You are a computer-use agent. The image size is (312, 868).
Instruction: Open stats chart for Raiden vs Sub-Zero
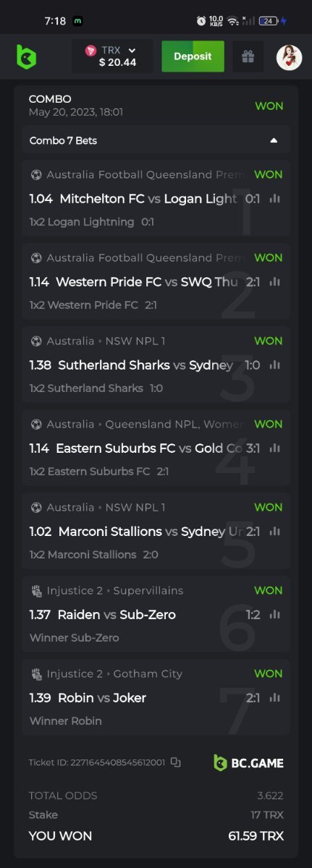[x=274, y=615]
